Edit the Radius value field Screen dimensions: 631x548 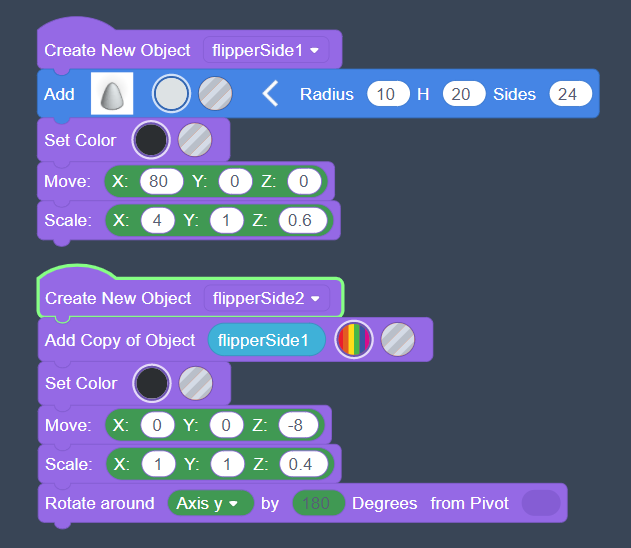click(387, 94)
